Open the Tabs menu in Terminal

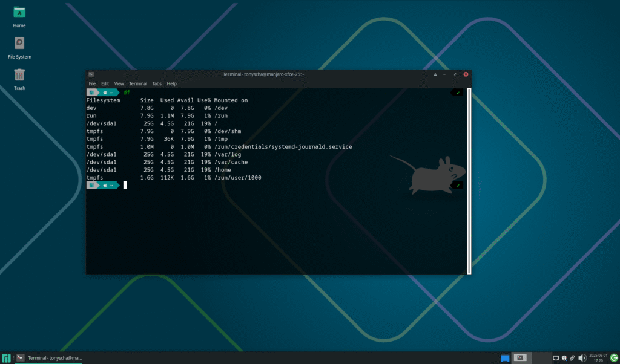click(157, 83)
